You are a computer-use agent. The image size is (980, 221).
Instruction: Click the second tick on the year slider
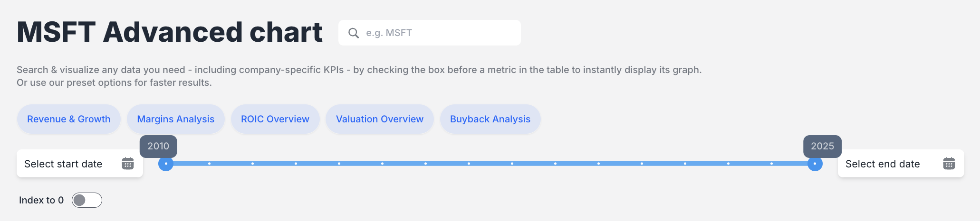(209, 164)
